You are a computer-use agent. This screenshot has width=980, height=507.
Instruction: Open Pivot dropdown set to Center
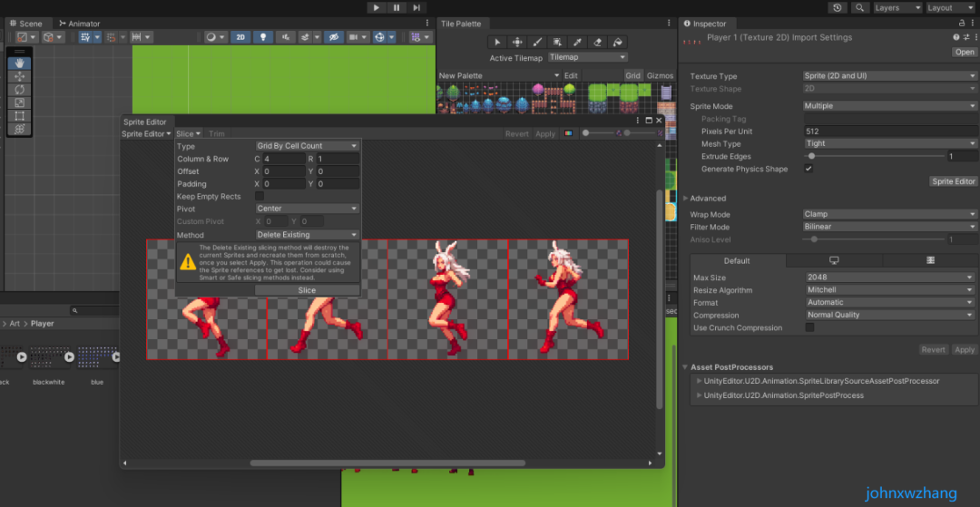point(308,209)
